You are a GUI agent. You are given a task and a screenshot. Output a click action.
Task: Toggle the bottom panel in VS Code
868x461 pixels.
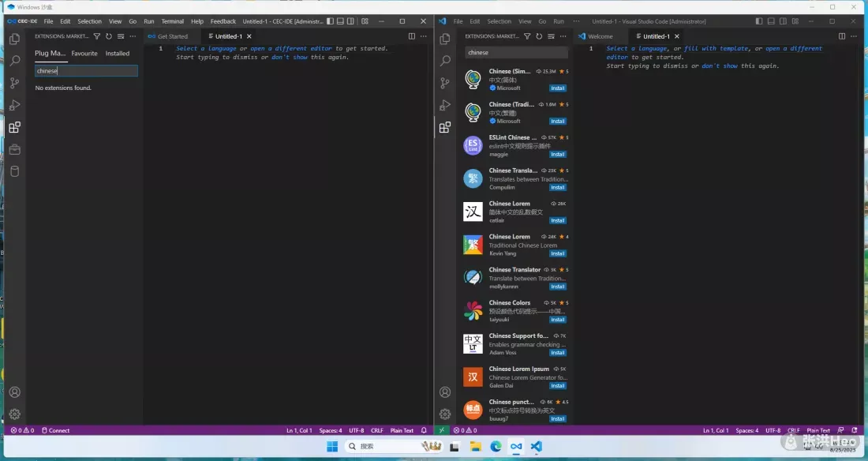click(x=769, y=21)
